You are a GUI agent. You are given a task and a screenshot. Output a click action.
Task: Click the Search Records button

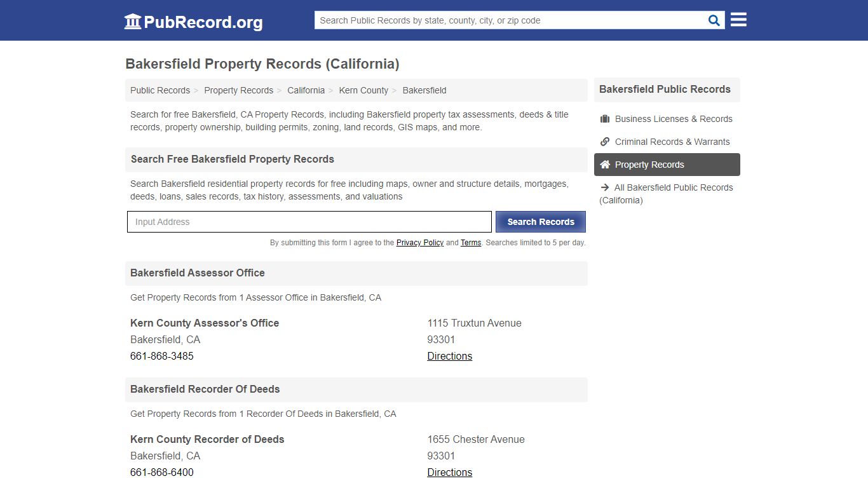[x=541, y=222]
